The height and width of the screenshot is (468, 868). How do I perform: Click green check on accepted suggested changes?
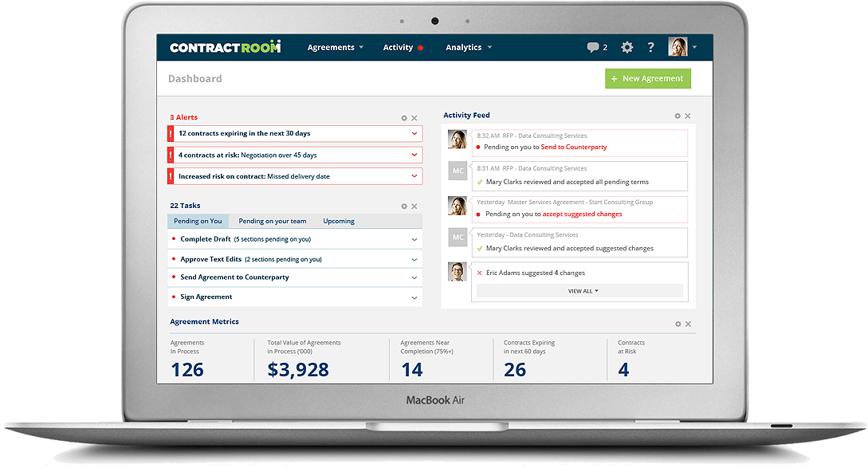tap(479, 249)
